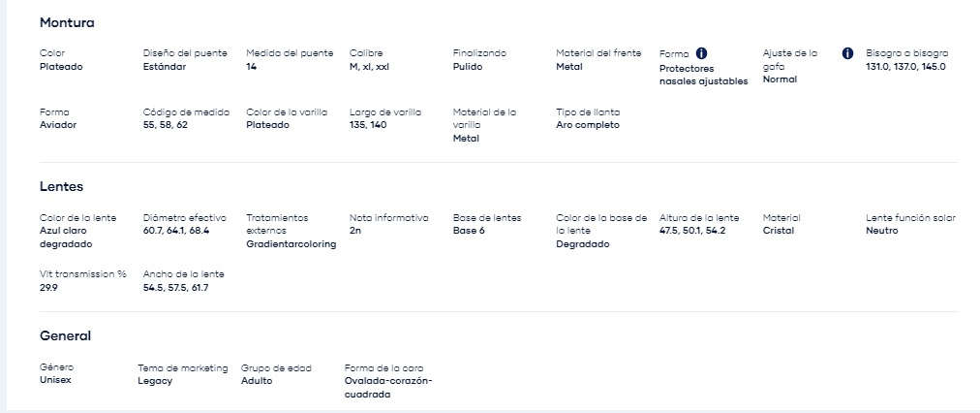Click the Ovalada-corazón-cuadrada face shape value

click(388, 388)
